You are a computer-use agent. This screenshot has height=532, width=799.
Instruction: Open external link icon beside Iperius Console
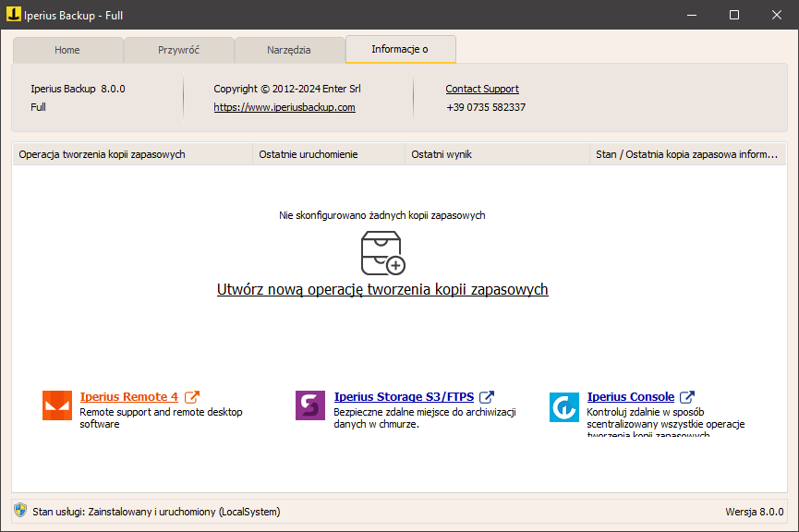coord(687,396)
